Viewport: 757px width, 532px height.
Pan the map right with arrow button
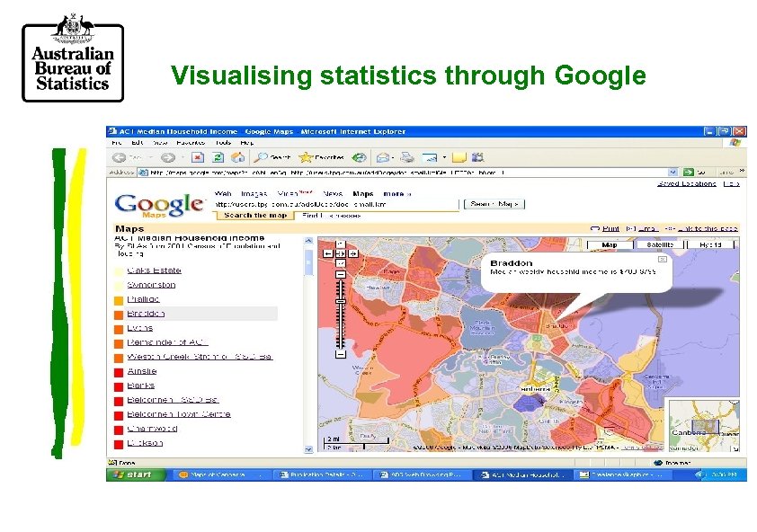(353, 253)
